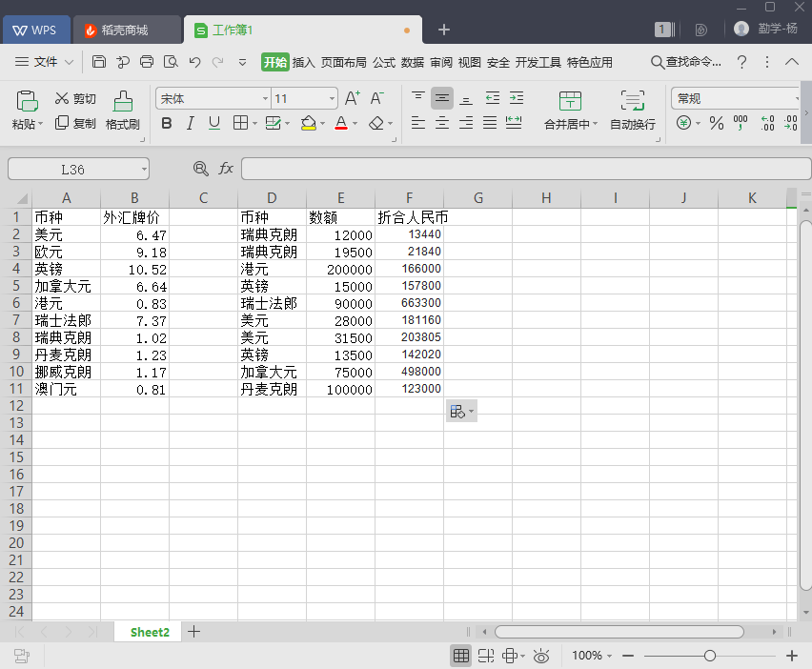Redo the last undone action
812x669 pixels.
click(x=218, y=62)
